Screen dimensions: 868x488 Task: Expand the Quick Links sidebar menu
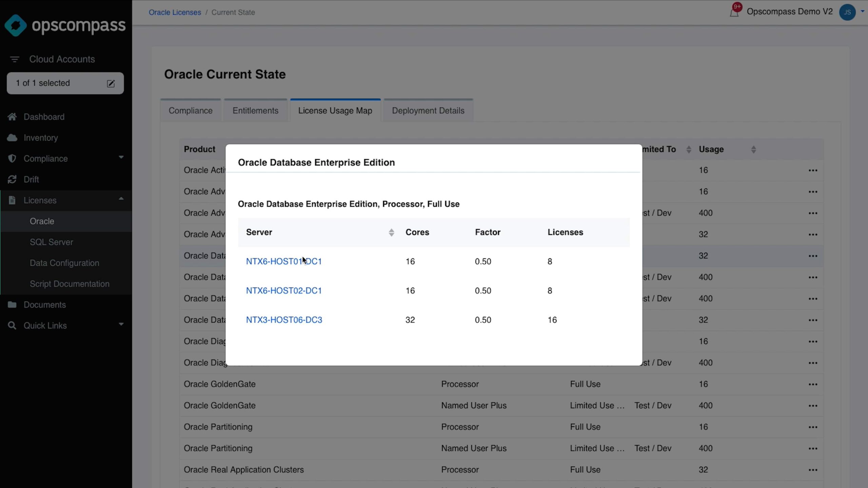coord(121,324)
